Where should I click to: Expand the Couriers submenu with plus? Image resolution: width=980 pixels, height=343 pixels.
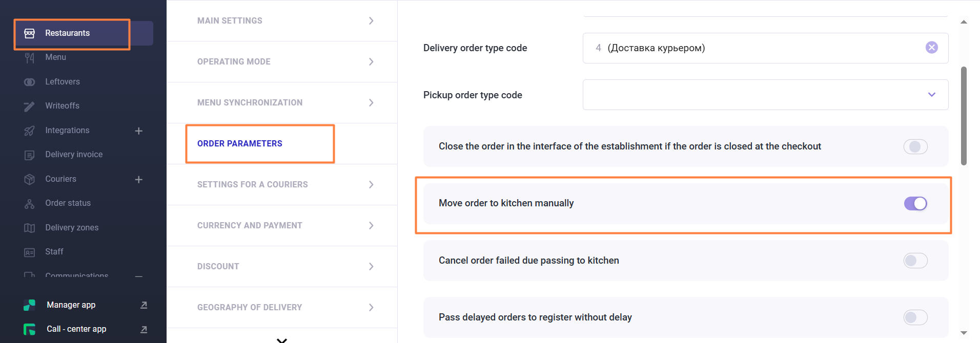coord(138,180)
